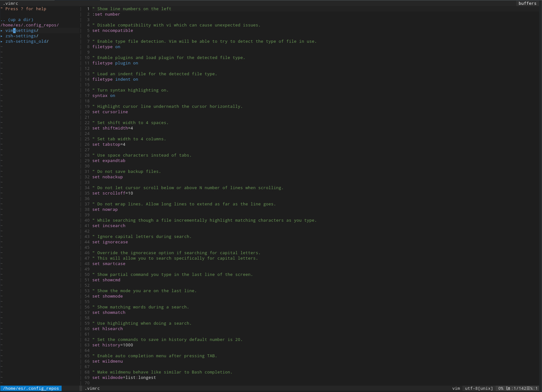
Task: Open the zsh-settings_old/ directory entry
Action: coord(27,41)
